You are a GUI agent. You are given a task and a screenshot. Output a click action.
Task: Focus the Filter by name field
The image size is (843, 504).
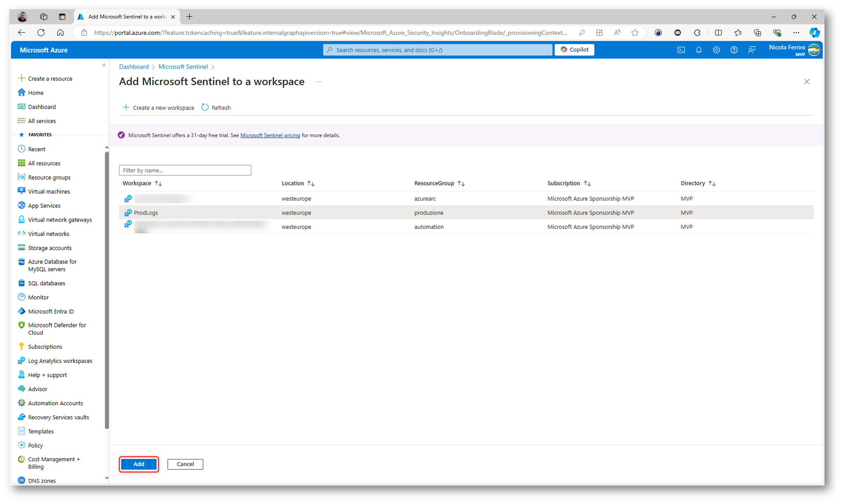pos(185,170)
